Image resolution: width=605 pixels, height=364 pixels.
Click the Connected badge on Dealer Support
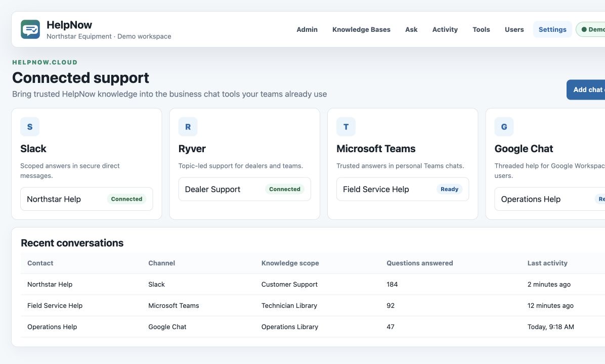285,189
